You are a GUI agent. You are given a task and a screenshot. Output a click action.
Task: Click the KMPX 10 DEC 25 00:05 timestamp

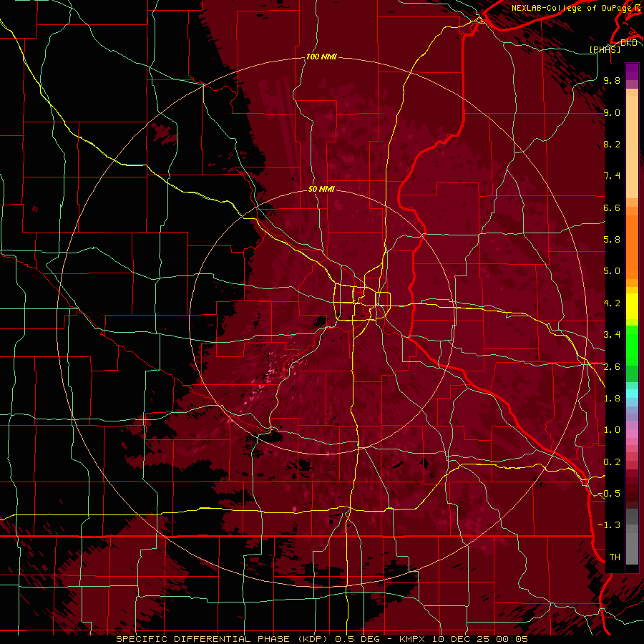point(463,639)
